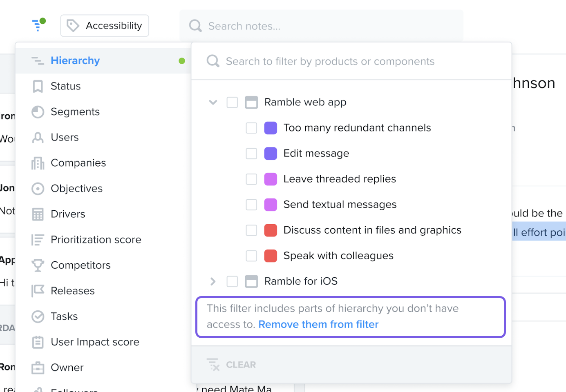Click Too many redundant channels label

[x=357, y=128]
